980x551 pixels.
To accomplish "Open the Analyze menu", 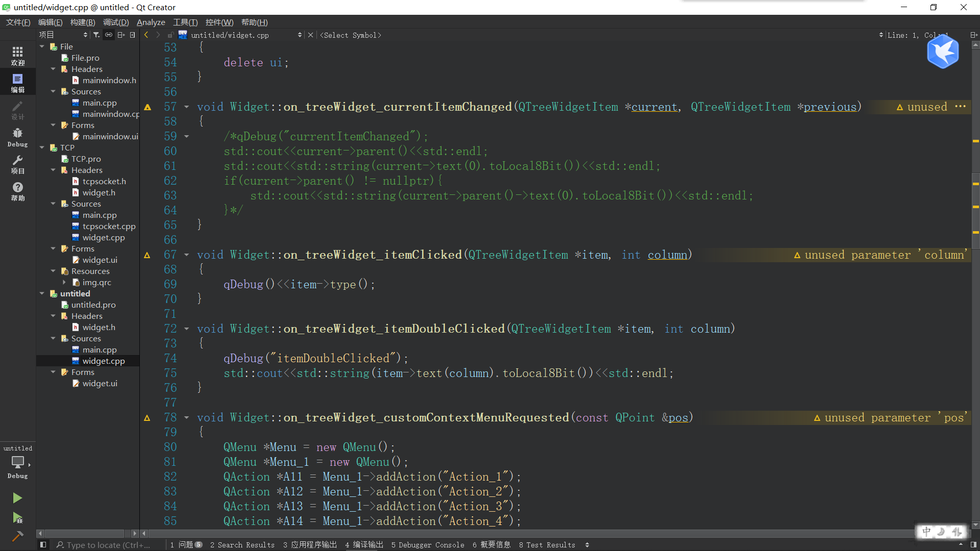I will 151,22.
